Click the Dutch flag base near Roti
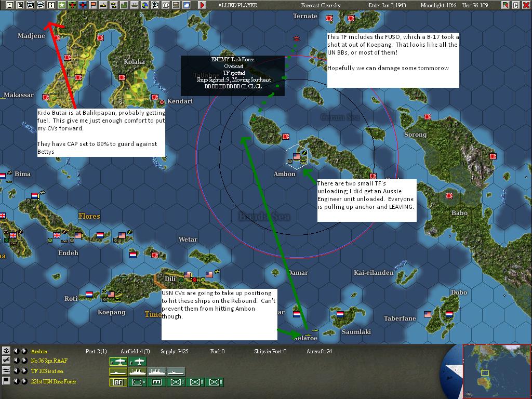This screenshot has height=399, width=532. tap(89, 294)
